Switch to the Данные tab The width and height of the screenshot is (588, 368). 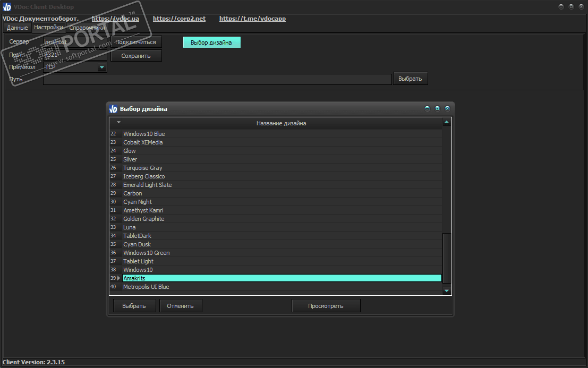point(17,28)
